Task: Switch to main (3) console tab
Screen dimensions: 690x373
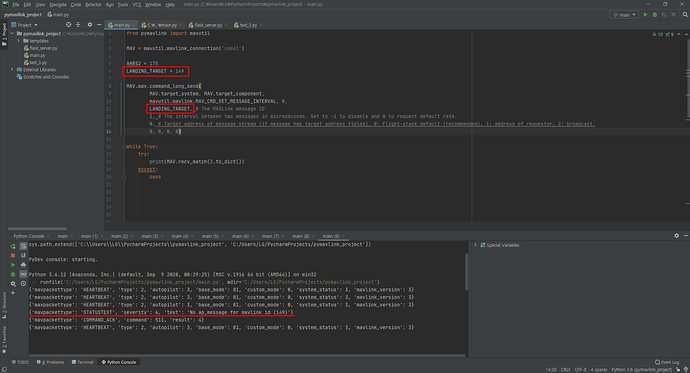Action: [150, 236]
